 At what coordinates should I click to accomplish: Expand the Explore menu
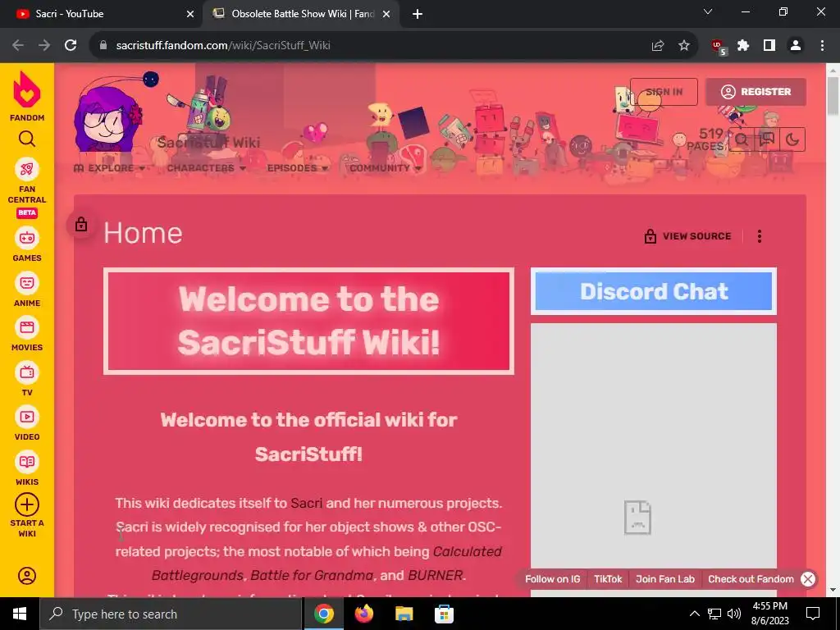109,168
